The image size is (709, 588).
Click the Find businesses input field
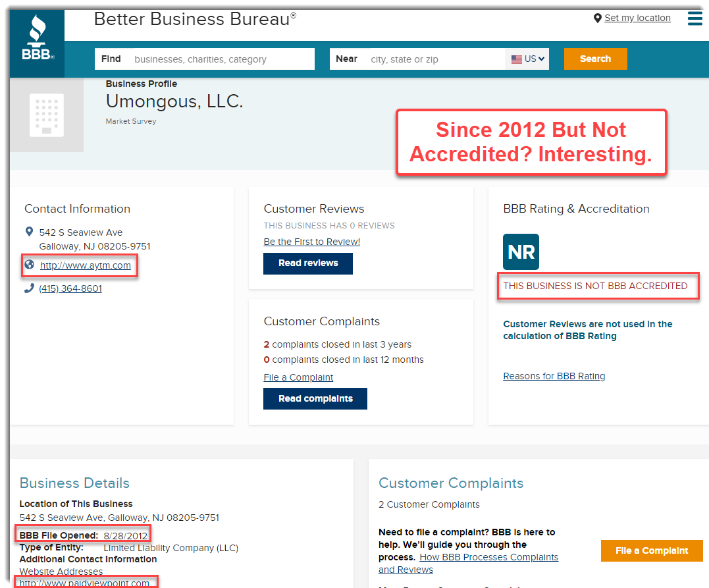204,59
